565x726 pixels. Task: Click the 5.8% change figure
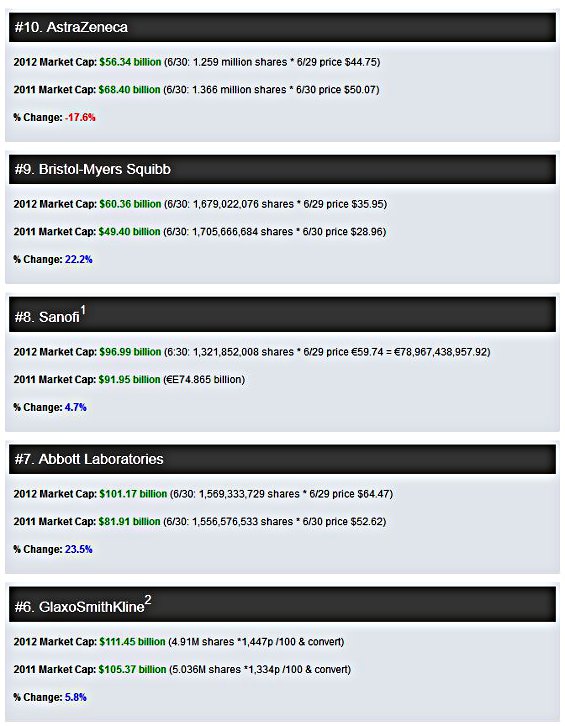click(x=75, y=698)
